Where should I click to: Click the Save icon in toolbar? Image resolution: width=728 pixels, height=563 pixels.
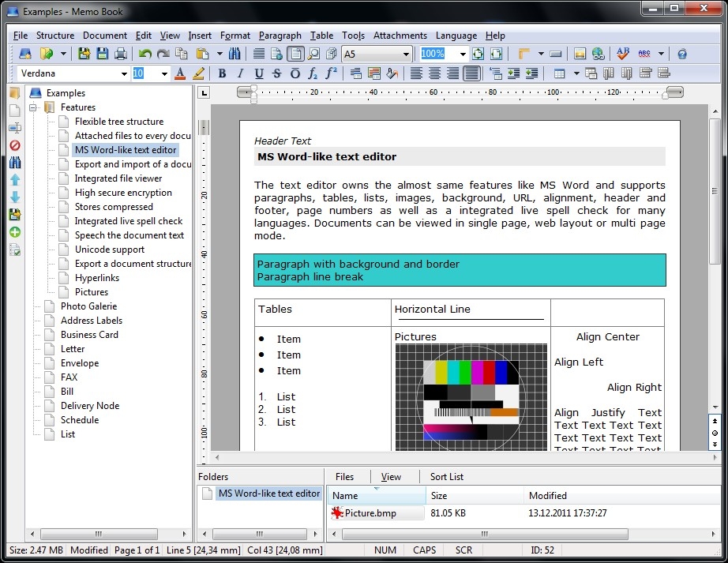[x=102, y=54]
